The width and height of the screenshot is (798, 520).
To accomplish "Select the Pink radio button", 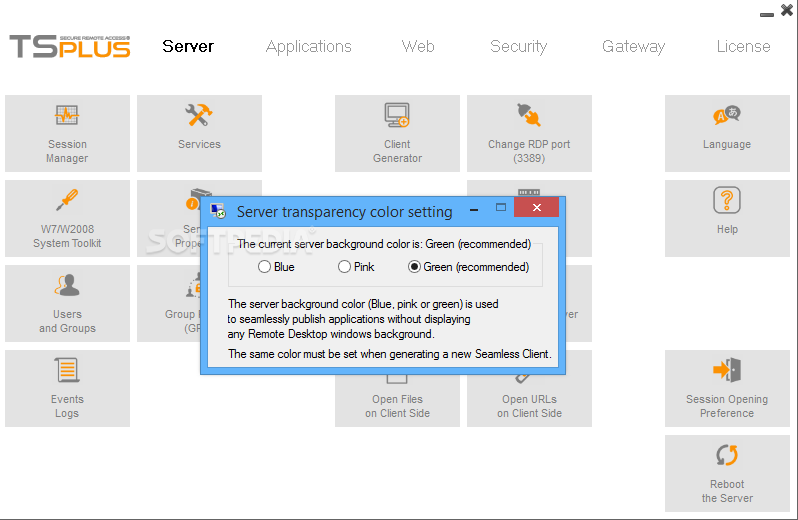I will 344,267.
